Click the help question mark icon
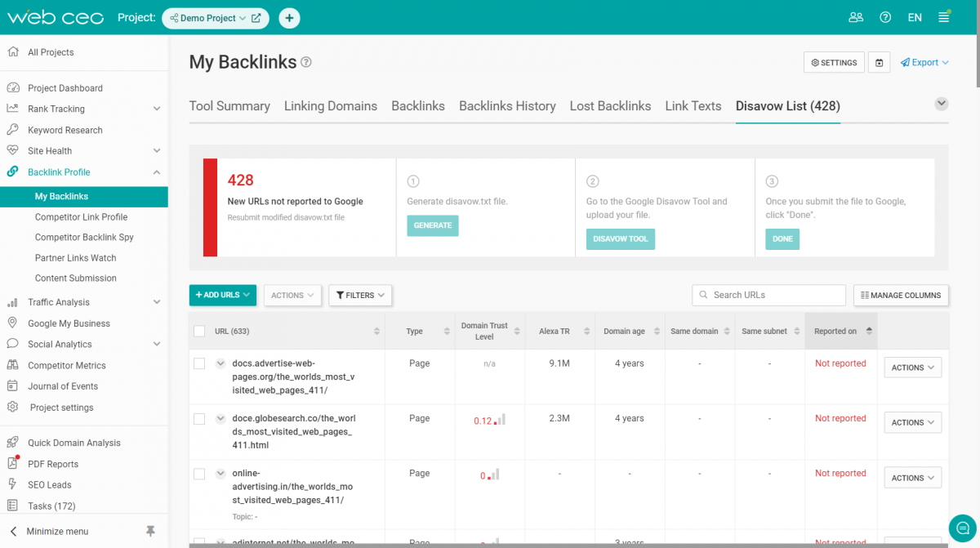The height and width of the screenshot is (548, 980). 885,16
